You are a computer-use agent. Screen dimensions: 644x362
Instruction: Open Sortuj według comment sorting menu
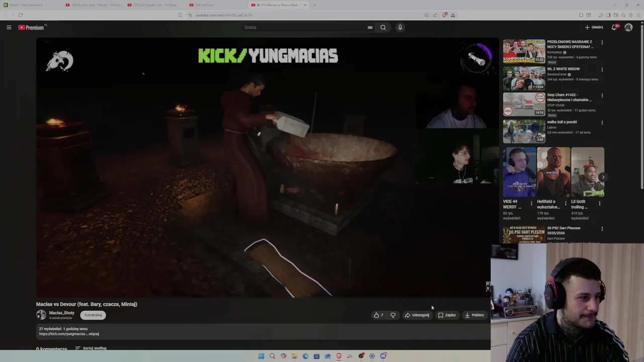tap(91, 348)
